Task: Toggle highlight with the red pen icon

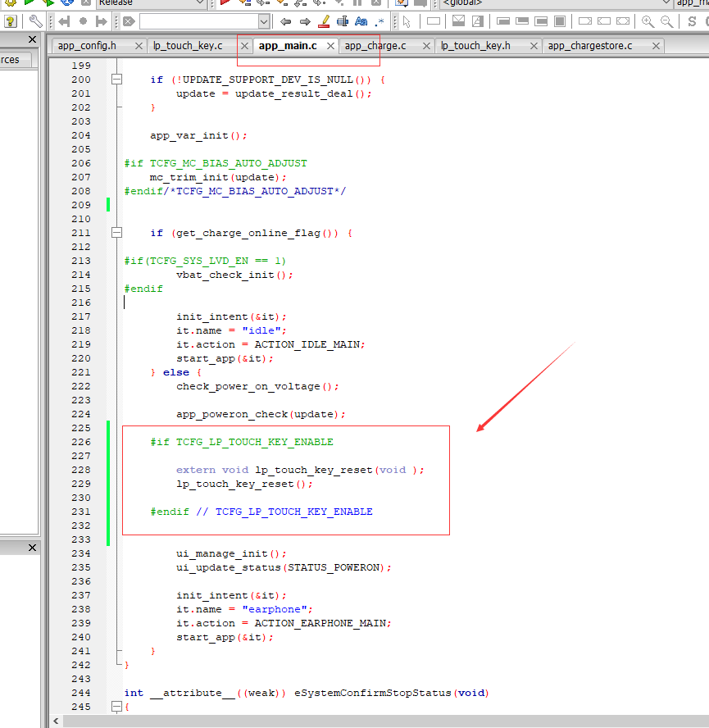Action: 324,21
